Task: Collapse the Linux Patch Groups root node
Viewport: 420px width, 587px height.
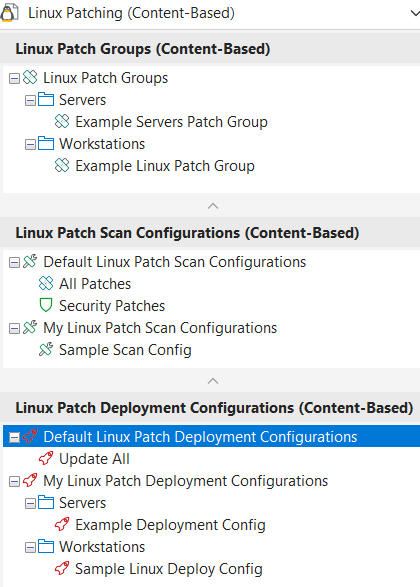Action: (14, 78)
